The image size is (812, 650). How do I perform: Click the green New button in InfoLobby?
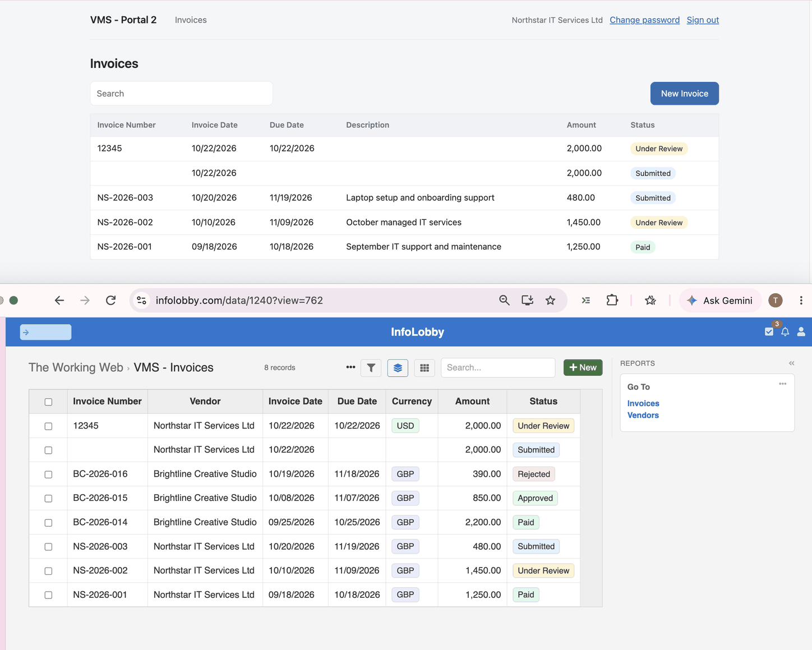(x=583, y=367)
